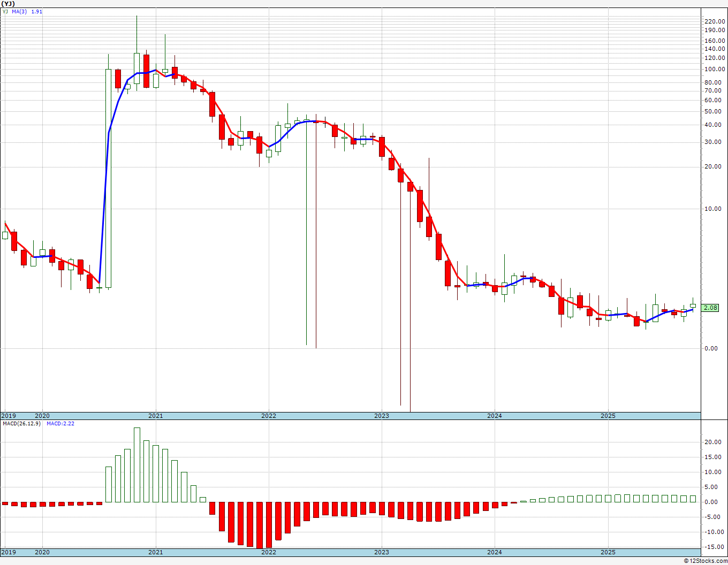Viewport: 728px width, 565px height.
Task: Click the -10.00 label on MACD axis
Action: point(715,532)
